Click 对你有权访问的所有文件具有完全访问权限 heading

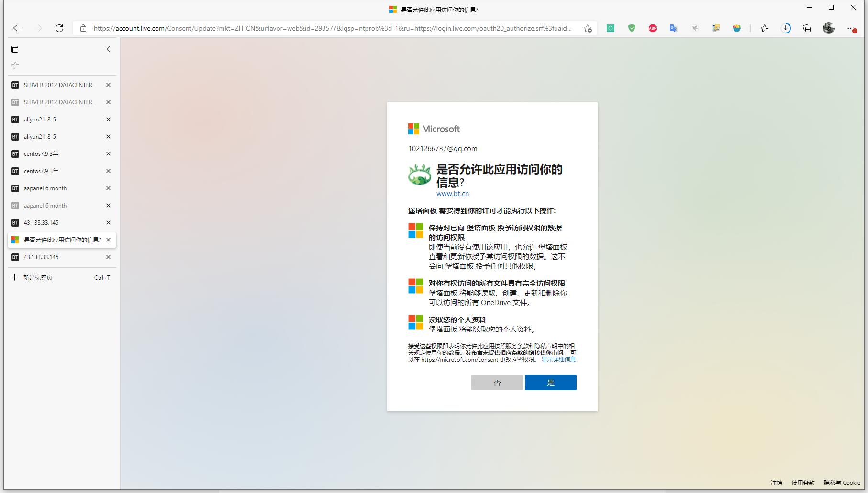tap(497, 283)
